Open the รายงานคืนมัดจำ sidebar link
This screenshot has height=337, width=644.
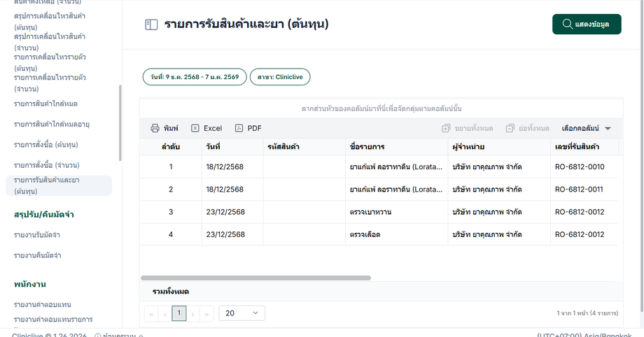pyautogui.click(x=37, y=255)
